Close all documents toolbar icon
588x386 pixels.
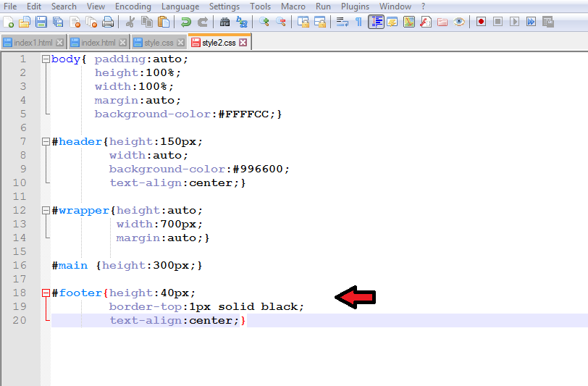[91, 22]
